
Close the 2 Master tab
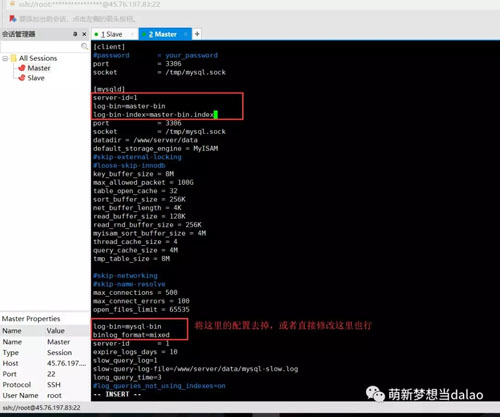pyautogui.click(x=186, y=34)
